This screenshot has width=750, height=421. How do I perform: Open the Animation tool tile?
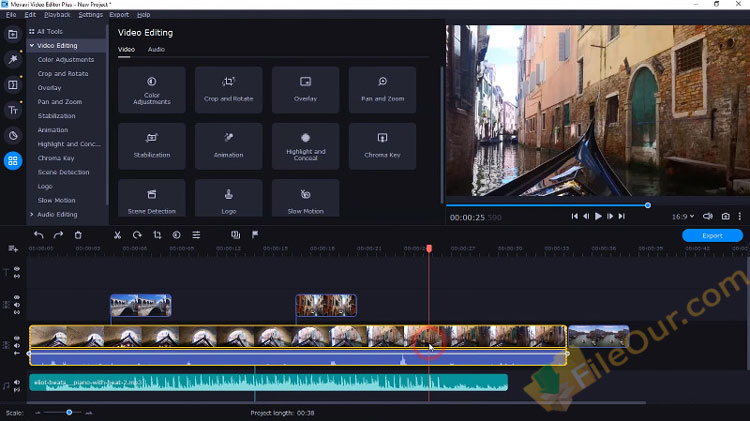click(229, 146)
